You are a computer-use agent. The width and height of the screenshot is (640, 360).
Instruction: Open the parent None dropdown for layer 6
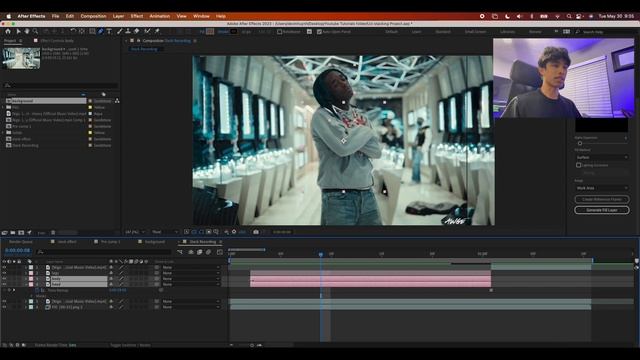pyautogui.click(x=191, y=307)
